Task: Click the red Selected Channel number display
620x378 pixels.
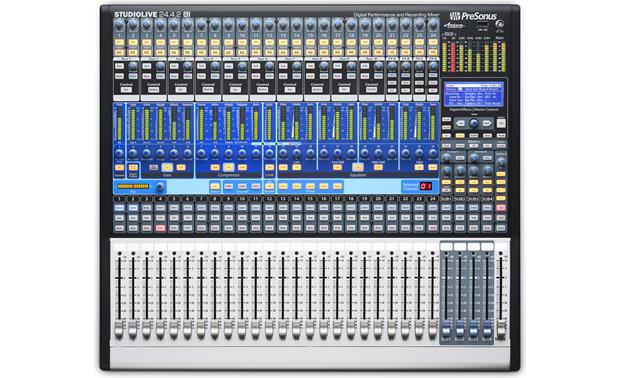Action: [x=425, y=186]
